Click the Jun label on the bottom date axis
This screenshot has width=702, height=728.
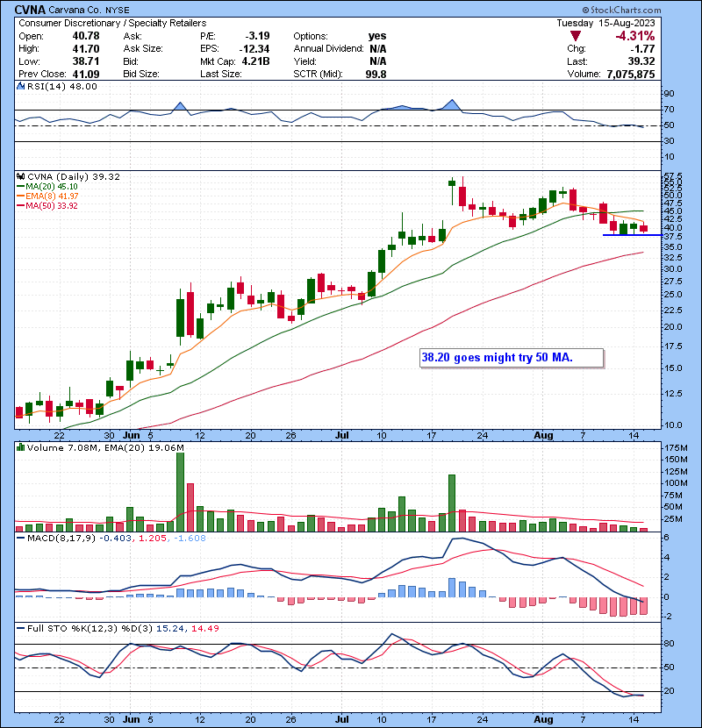click(x=132, y=719)
